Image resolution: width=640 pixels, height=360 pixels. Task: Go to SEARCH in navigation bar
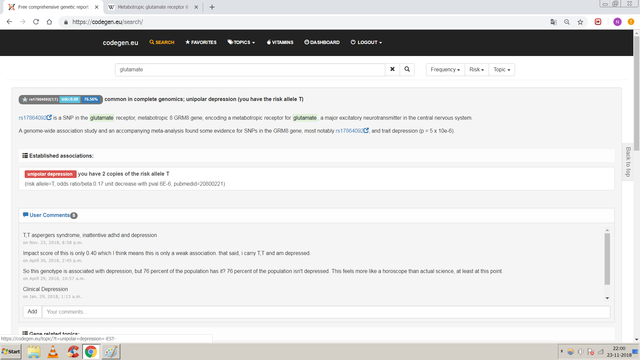tap(162, 42)
